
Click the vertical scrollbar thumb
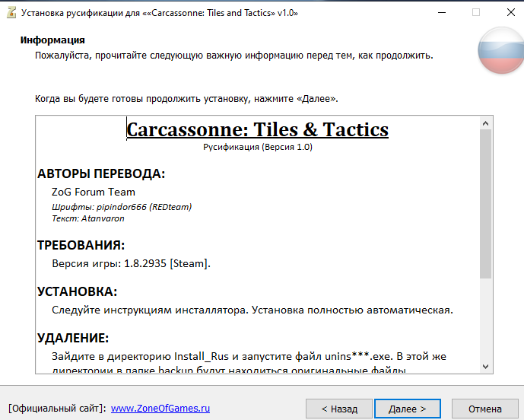485,204
